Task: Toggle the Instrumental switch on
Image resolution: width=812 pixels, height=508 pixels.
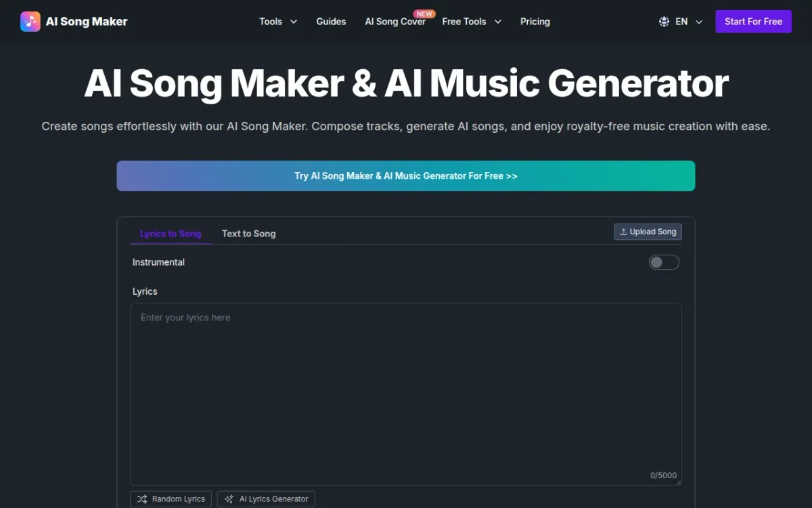Action: pos(663,262)
